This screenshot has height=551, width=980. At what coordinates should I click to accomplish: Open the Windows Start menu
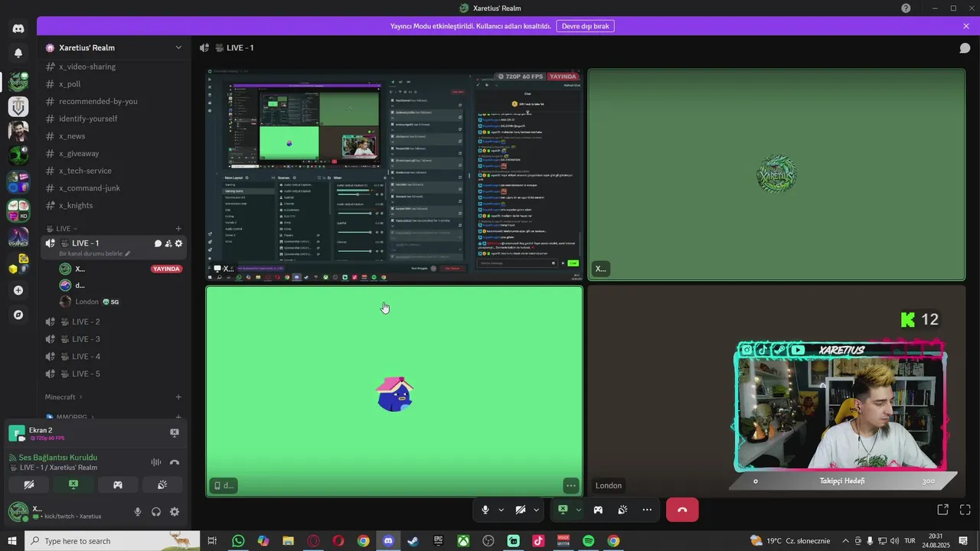[x=12, y=541]
